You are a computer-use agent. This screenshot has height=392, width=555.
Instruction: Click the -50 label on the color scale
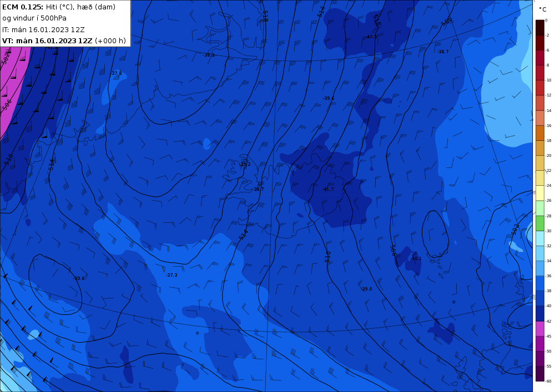[548, 352]
